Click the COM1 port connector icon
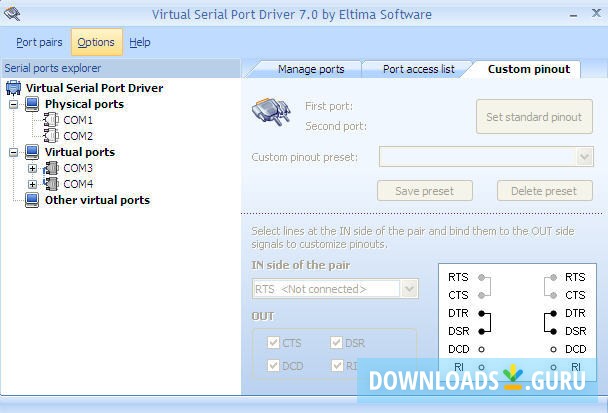608x413 pixels. click(51, 120)
